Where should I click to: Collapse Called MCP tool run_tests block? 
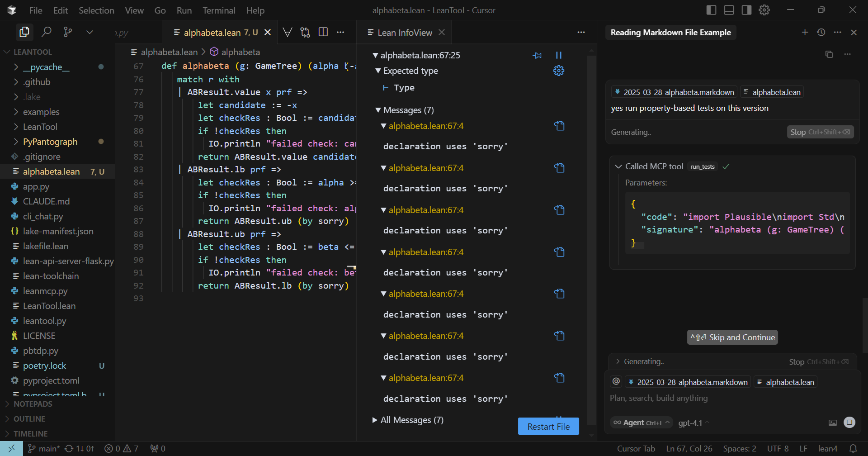[618, 166]
